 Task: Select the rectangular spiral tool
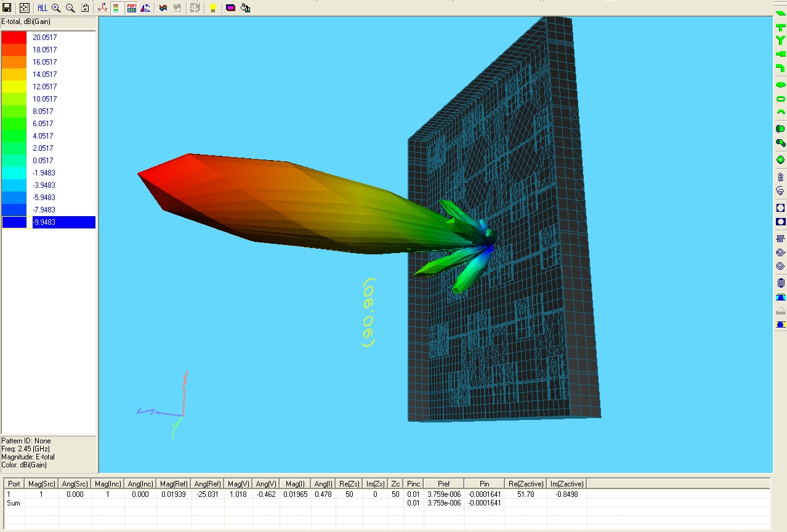pyautogui.click(x=780, y=238)
